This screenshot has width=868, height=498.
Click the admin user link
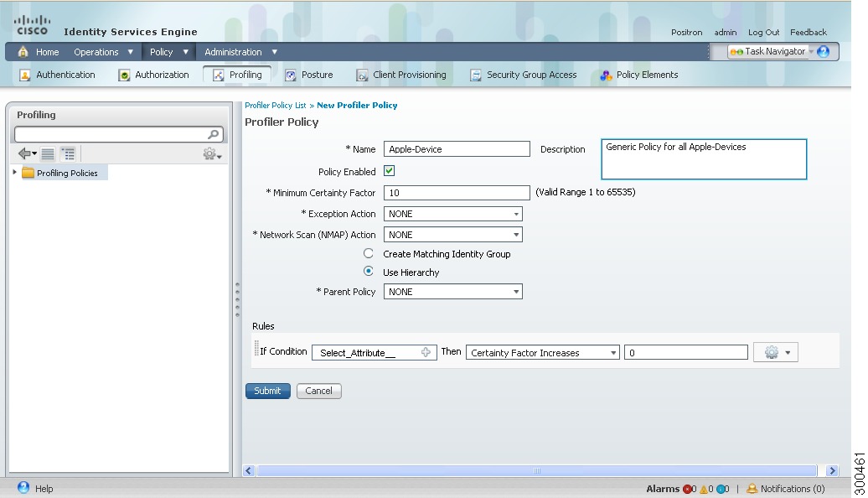tap(726, 32)
